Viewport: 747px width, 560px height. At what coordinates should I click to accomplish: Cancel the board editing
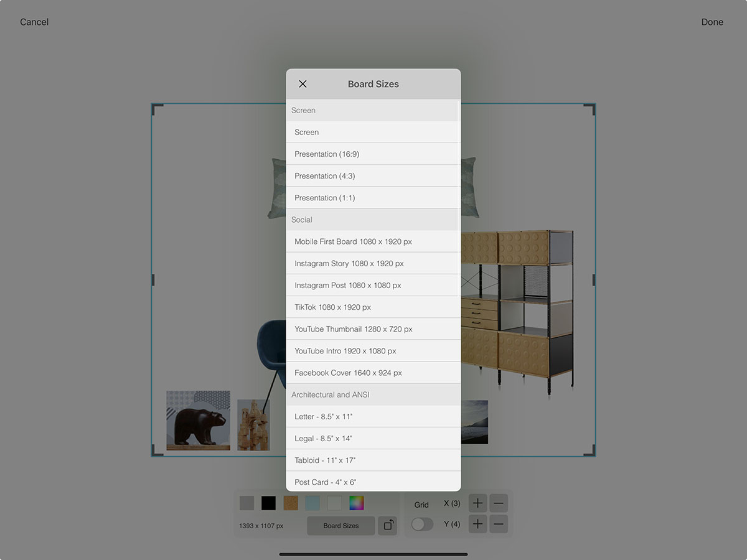tap(34, 22)
